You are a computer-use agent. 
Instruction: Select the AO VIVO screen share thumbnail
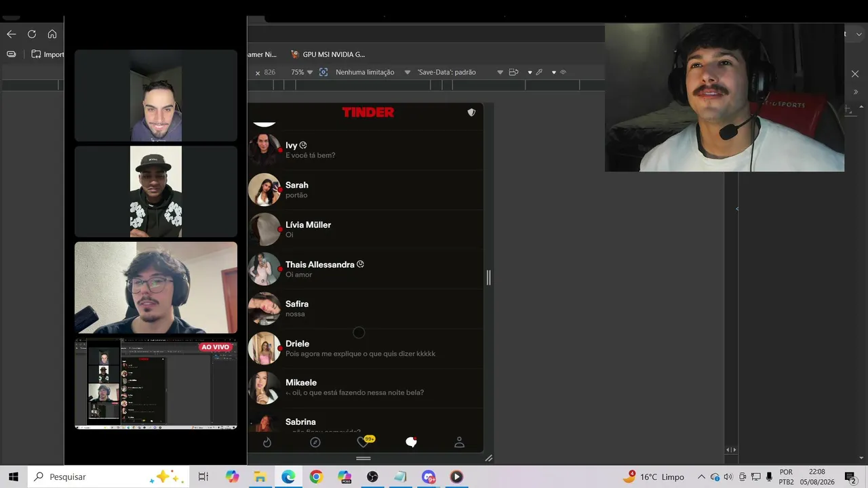click(x=156, y=384)
